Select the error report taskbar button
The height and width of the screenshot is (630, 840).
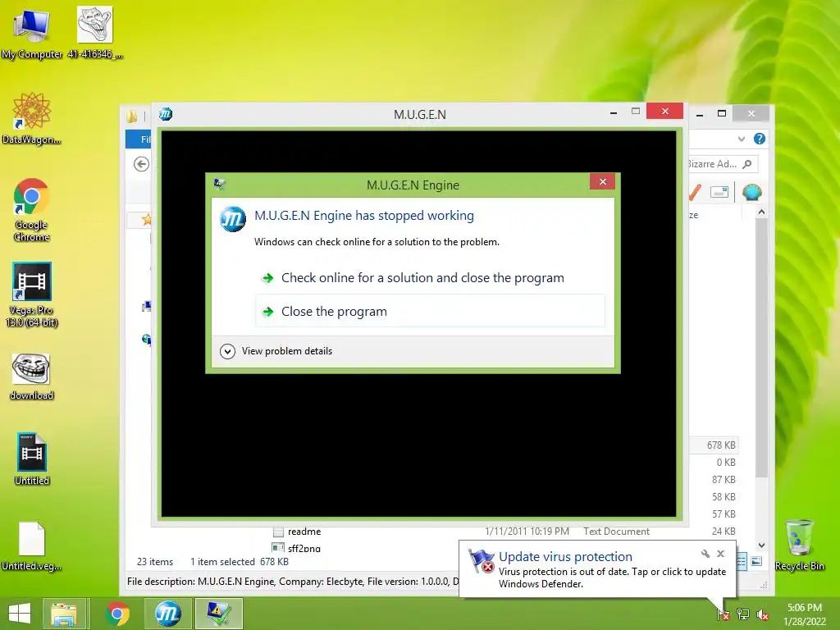[x=218, y=614]
